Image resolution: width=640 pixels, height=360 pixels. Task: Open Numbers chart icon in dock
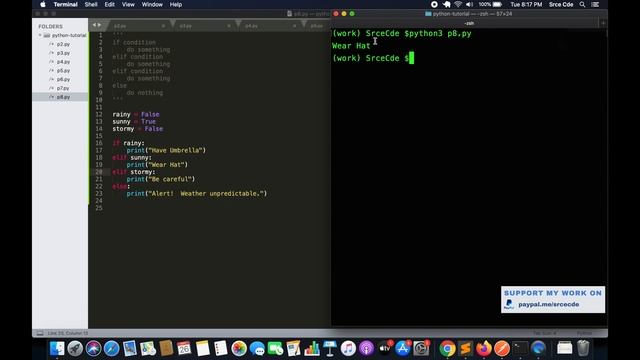(x=311, y=348)
